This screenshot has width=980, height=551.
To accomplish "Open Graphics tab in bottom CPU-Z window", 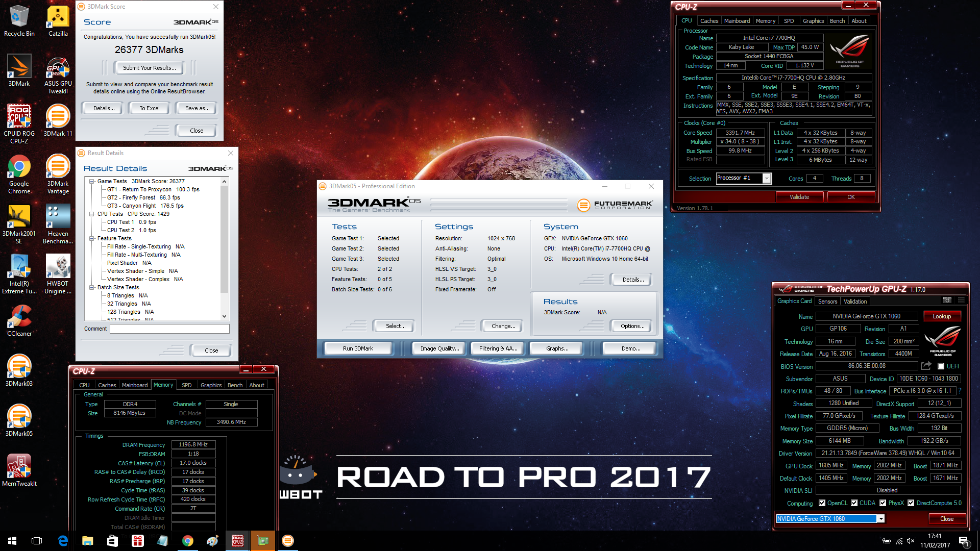I will (x=211, y=385).
